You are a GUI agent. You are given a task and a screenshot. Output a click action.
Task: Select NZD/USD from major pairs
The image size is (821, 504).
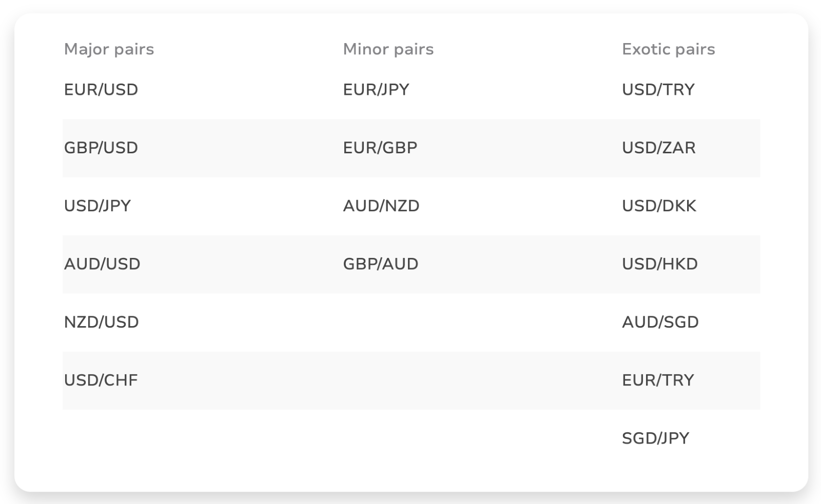102,322
